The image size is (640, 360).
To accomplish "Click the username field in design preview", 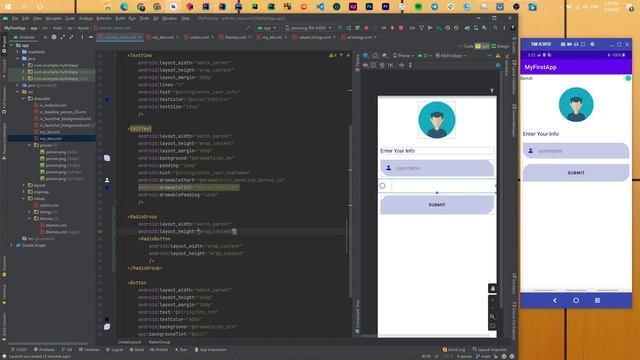I will tap(437, 168).
